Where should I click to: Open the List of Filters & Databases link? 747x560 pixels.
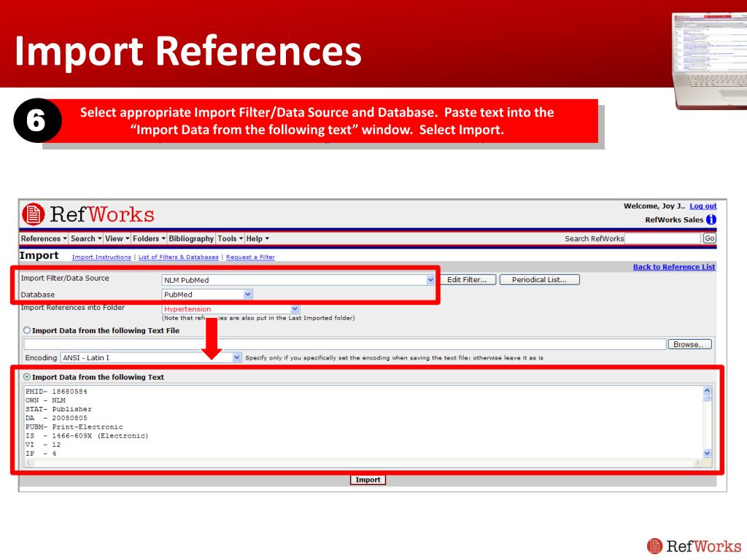coord(179,257)
